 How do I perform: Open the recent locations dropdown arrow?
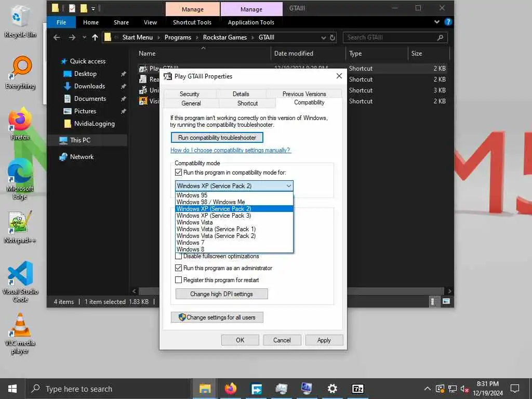84,37
